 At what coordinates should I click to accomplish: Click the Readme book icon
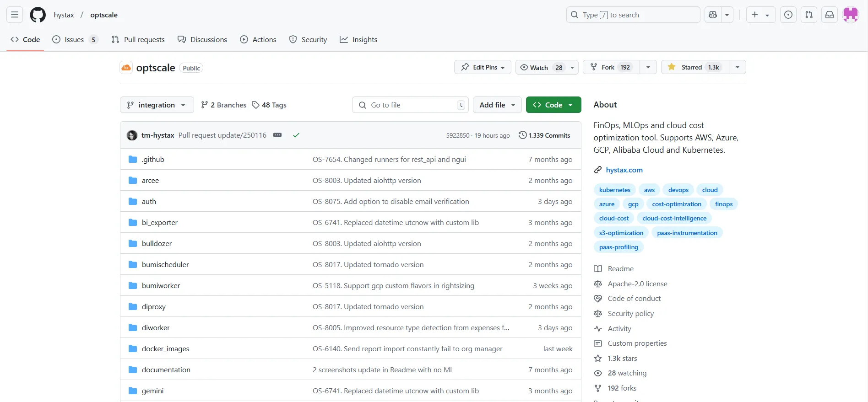598,269
